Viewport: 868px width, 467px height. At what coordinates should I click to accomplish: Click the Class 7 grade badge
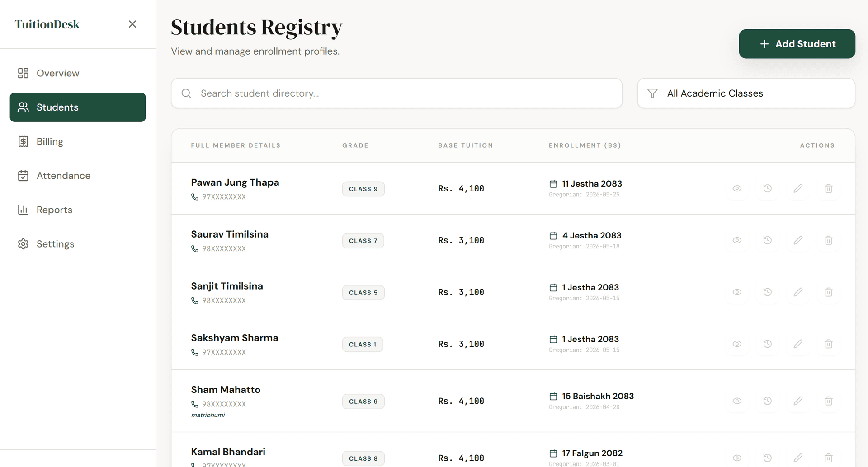tap(363, 241)
